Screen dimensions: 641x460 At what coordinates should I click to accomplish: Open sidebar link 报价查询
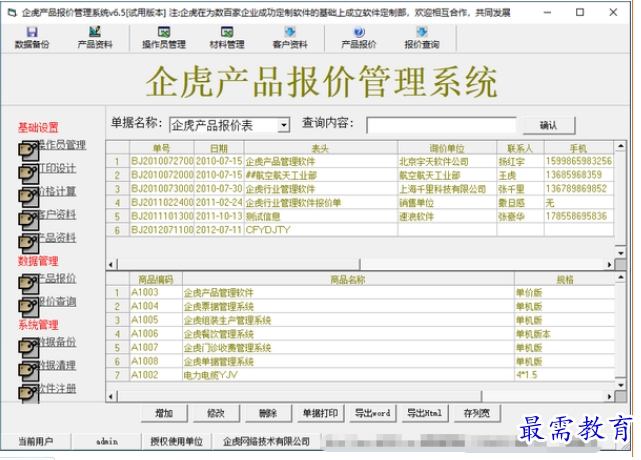click(57, 301)
